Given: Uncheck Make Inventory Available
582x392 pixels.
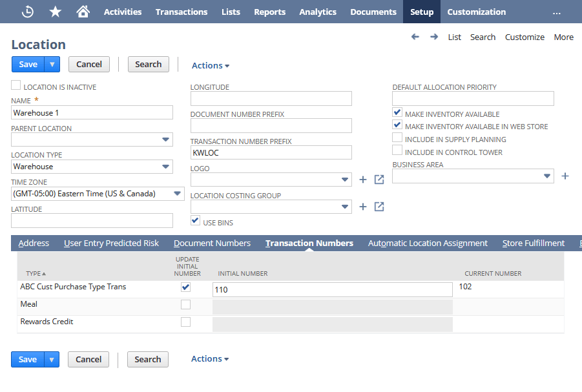Looking at the screenshot, I should tap(397, 112).
